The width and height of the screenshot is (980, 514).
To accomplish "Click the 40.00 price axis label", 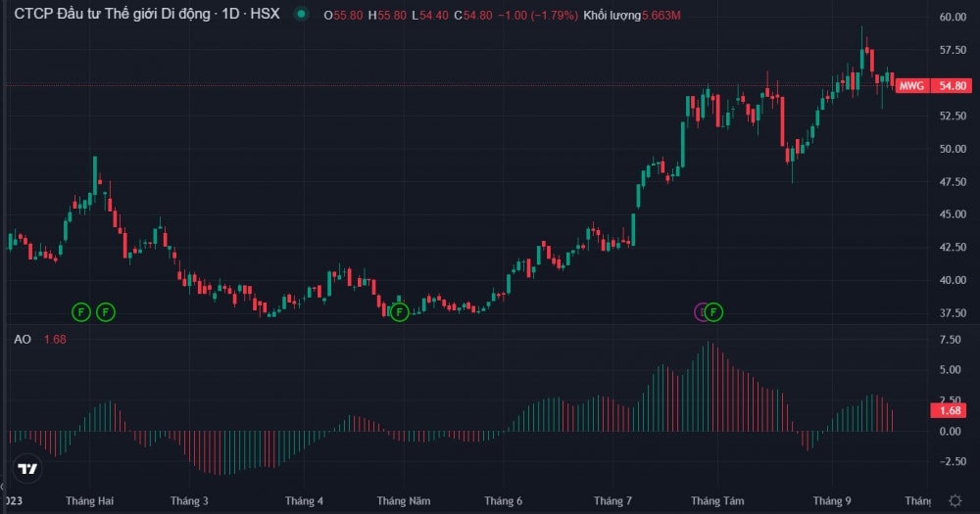I will click(x=953, y=280).
